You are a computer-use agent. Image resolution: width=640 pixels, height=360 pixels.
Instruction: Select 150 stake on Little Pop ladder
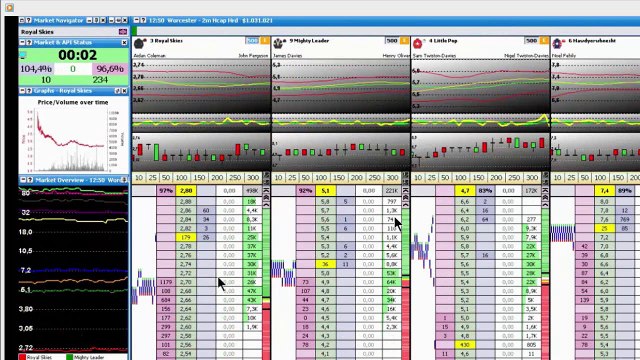coord(478,178)
